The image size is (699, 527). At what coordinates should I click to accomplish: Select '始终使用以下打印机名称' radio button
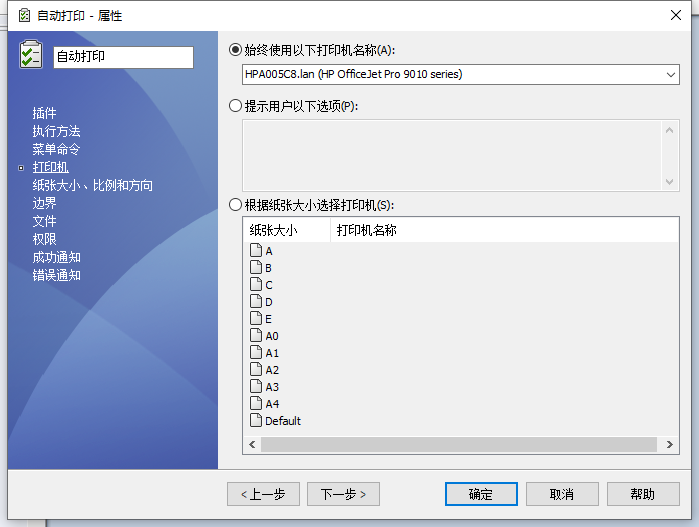pos(235,49)
